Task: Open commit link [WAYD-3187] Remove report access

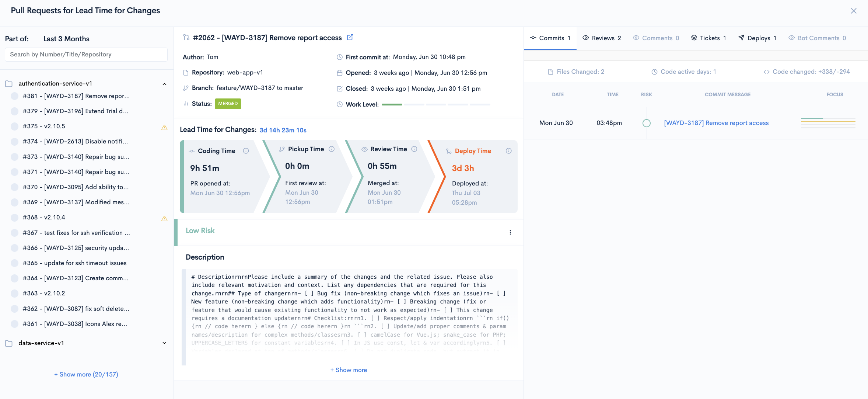Action: [716, 123]
